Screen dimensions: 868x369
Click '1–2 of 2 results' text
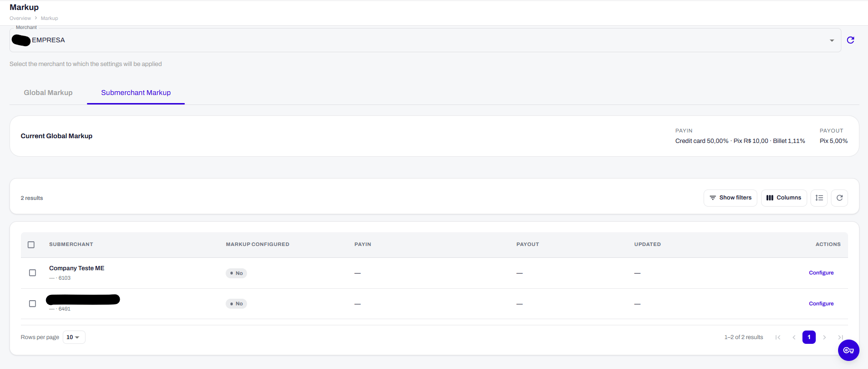744,337
